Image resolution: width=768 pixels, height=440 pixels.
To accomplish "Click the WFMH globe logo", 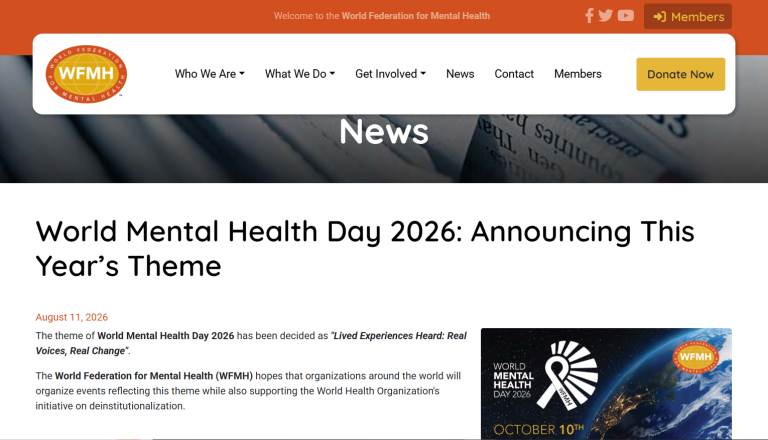I will pos(86,74).
